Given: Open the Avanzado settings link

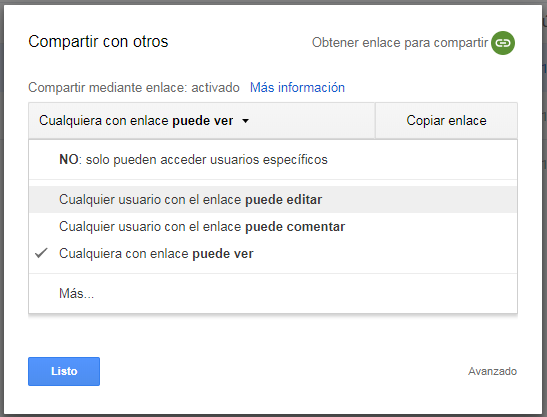Looking at the screenshot, I should click(x=492, y=371).
